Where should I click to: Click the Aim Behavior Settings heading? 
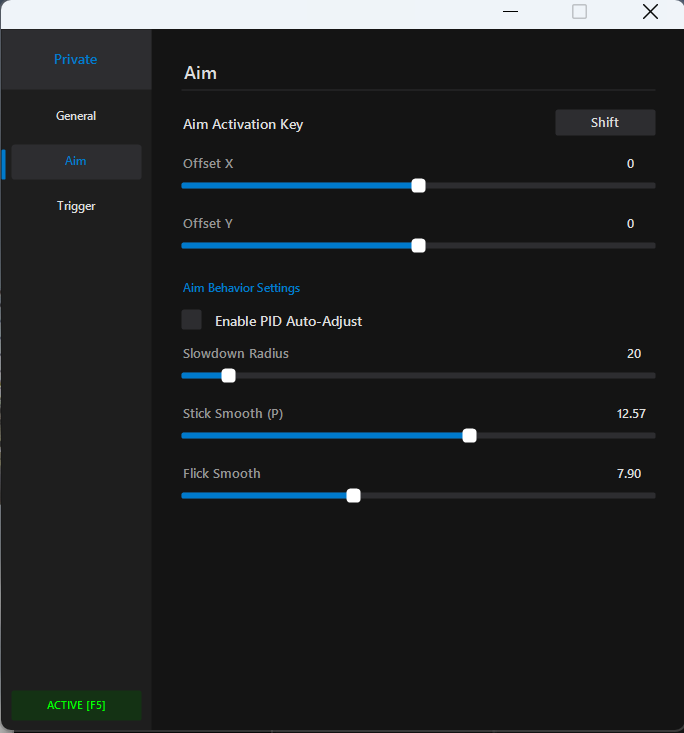pyautogui.click(x=241, y=288)
